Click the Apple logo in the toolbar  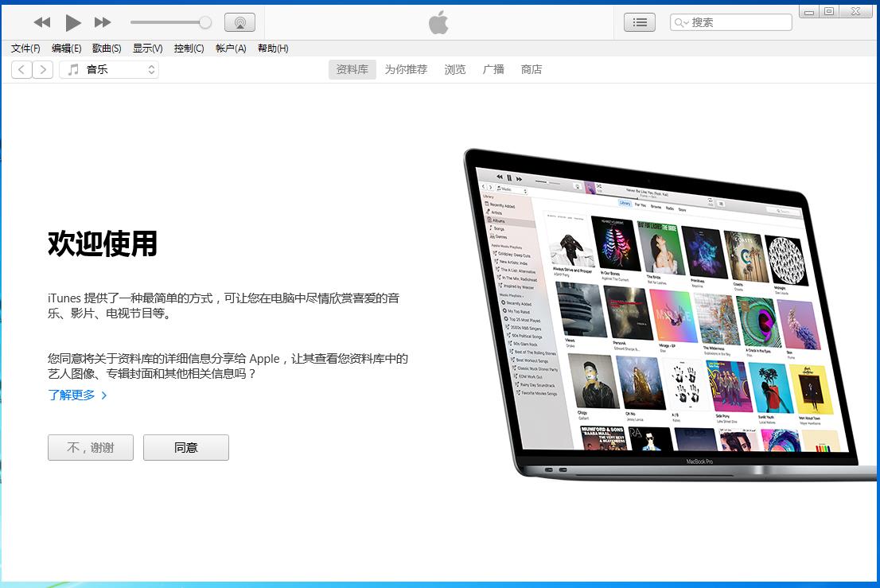[439, 21]
